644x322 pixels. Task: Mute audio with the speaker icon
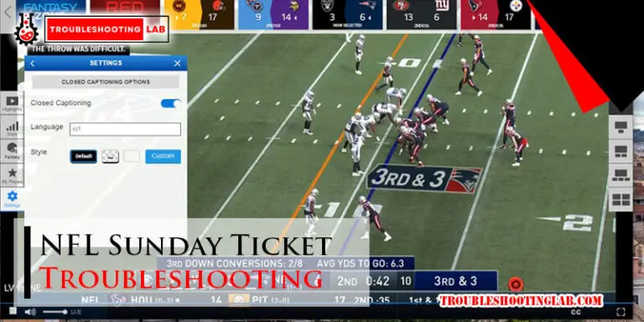pos(29,312)
